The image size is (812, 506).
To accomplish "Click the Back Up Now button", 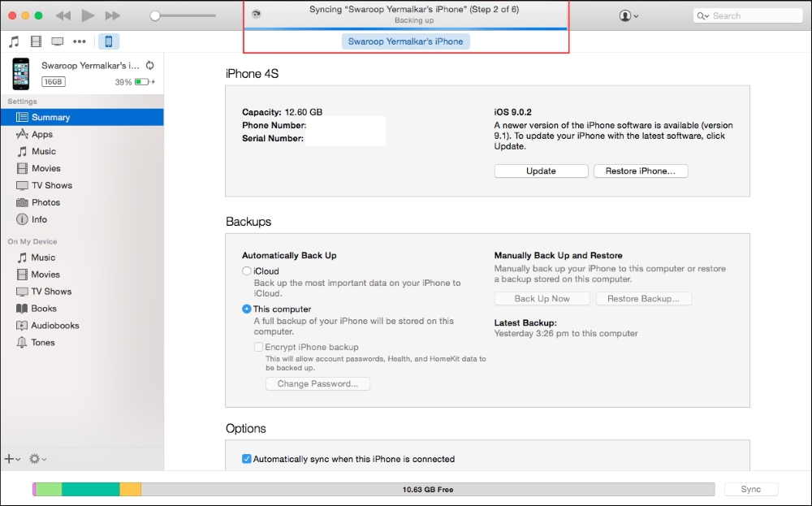I will 542,299.
